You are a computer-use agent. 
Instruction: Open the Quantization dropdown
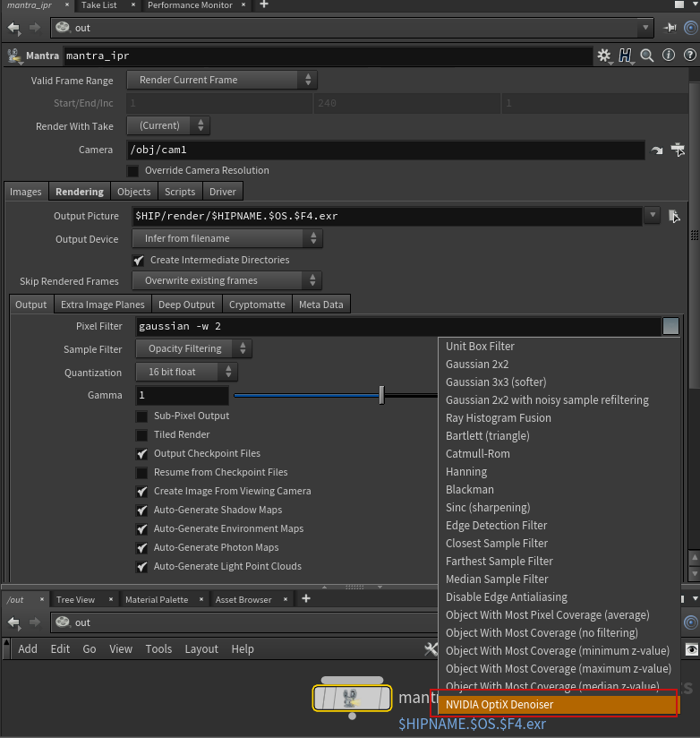187,372
